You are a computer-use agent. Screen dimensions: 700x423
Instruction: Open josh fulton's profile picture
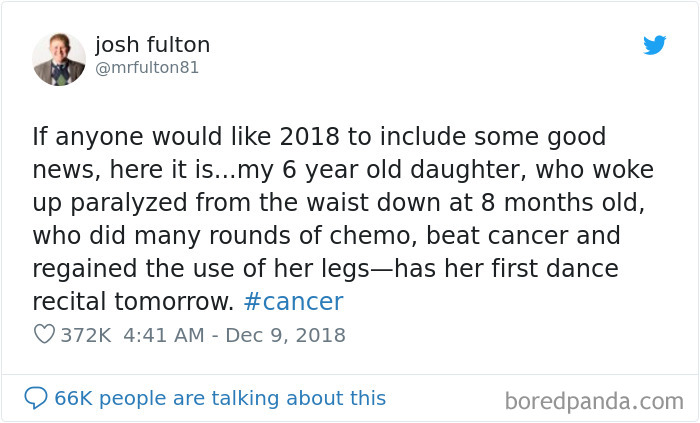click(59, 58)
